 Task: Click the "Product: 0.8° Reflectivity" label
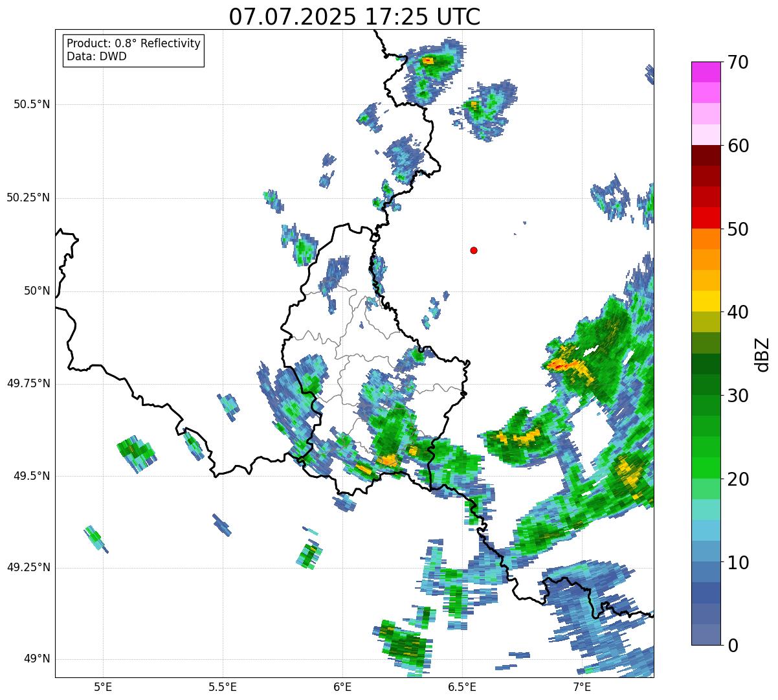[x=134, y=43]
